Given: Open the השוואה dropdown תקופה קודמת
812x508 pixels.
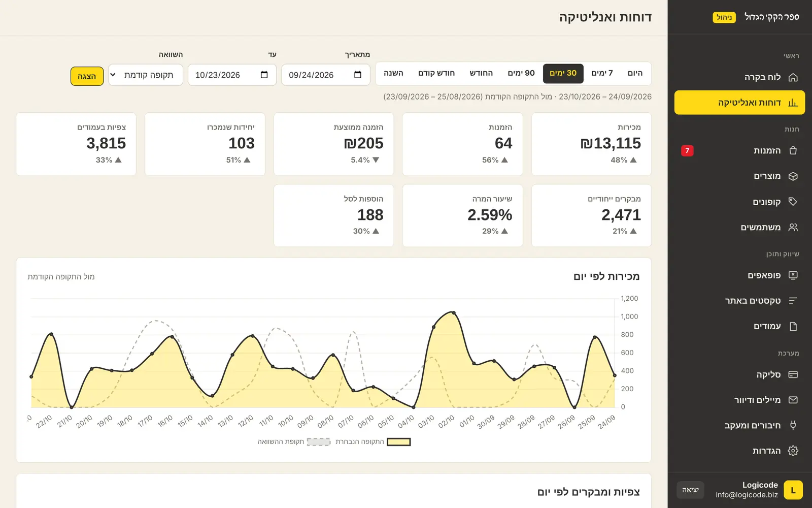Looking at the screenshot, I should 146,75.
